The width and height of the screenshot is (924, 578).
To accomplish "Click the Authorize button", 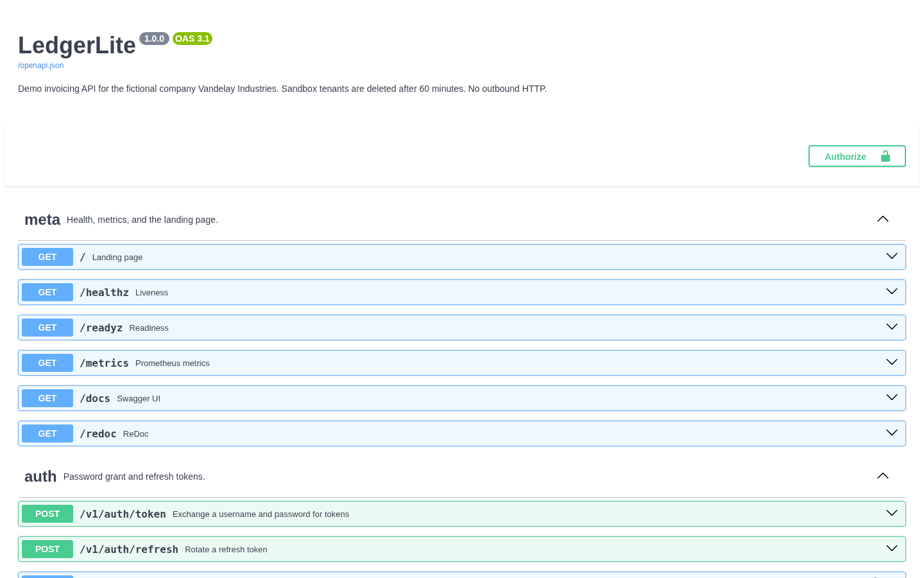I will (x=857, y=156).
